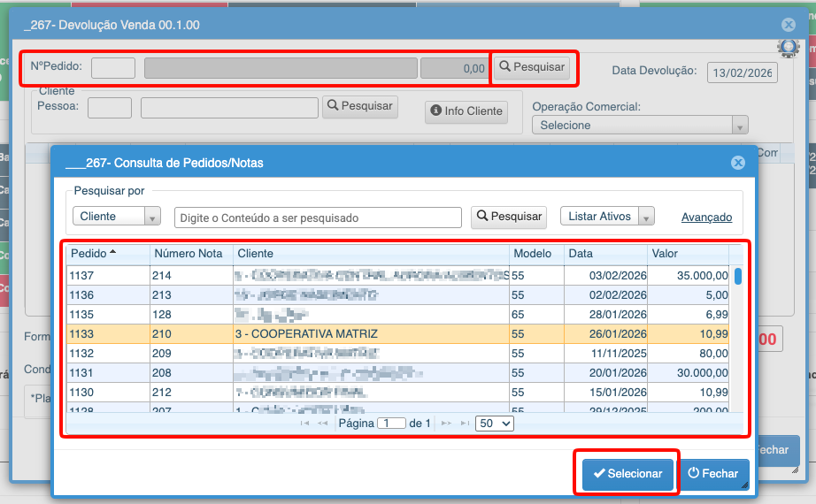Image resolution: width=816 pixels, height=504 pixels.
Task: Expand the Listar Ativos dropdown
Action: (607, 217)
